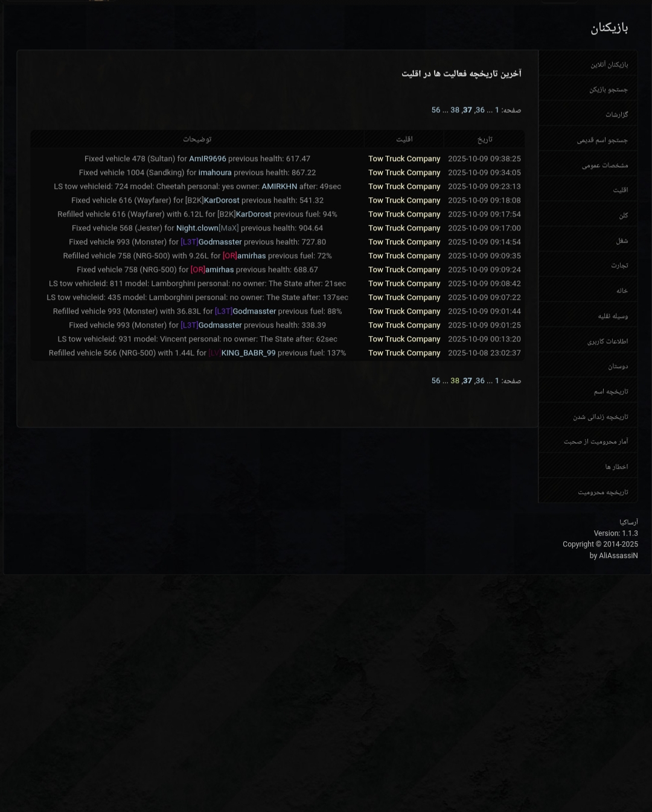Jump to page 56 in top pagination
This screenshot has height=812, width=652.
[x=436, y=110]
